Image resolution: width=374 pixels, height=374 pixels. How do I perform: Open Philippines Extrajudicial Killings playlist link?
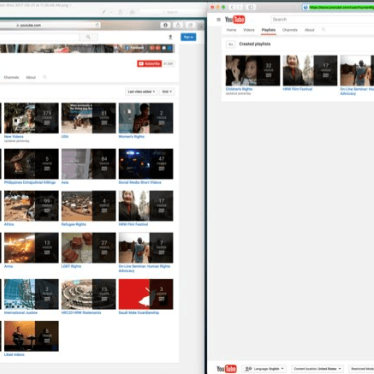(30, 183)
